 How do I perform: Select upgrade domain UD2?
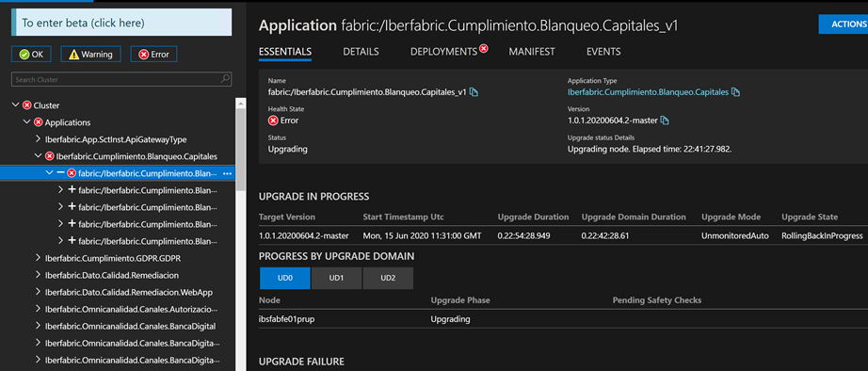click(x=388, y=279)
